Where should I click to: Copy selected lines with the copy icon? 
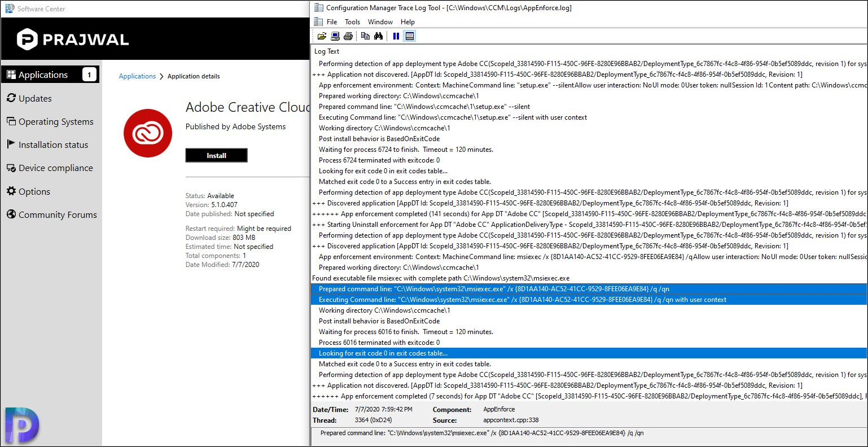(x=365, y=36)
